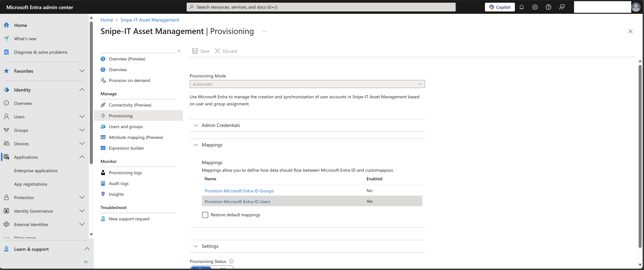Collapse the main left navigation pane
Viewport: 644px width, 270px height.
click(86, 262)
